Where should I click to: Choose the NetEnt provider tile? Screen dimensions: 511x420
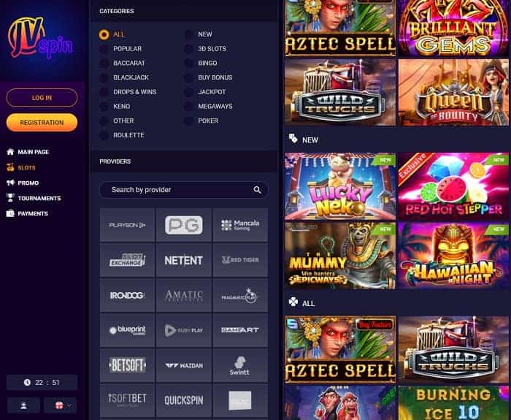184,260
